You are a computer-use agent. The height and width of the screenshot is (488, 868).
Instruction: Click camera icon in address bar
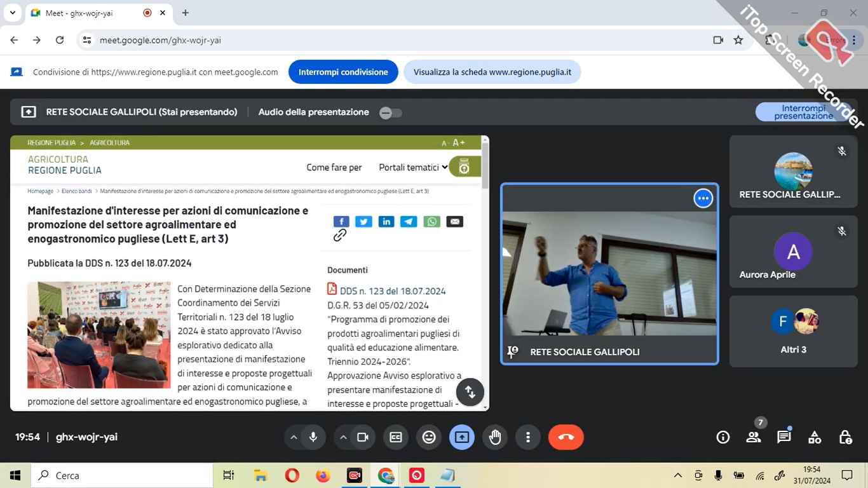pyautogui.click(x=718, y=40)
